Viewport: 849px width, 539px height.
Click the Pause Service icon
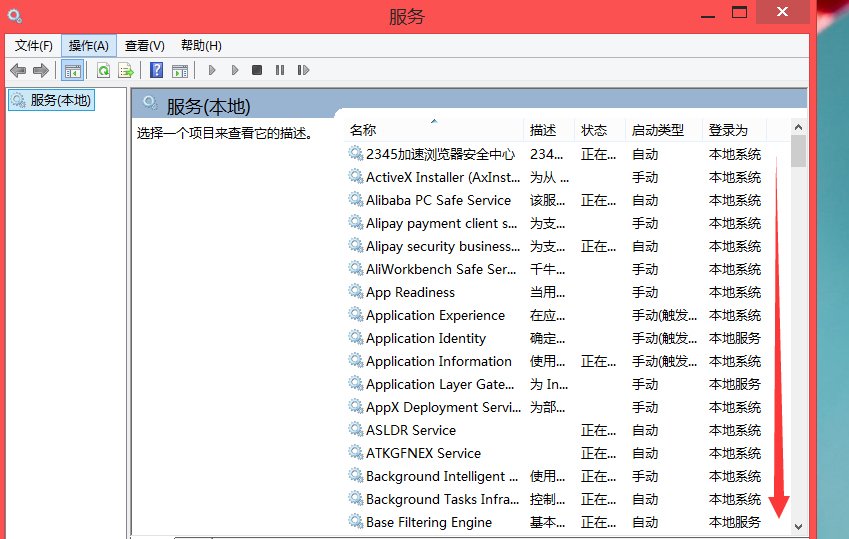coord(280,70)
